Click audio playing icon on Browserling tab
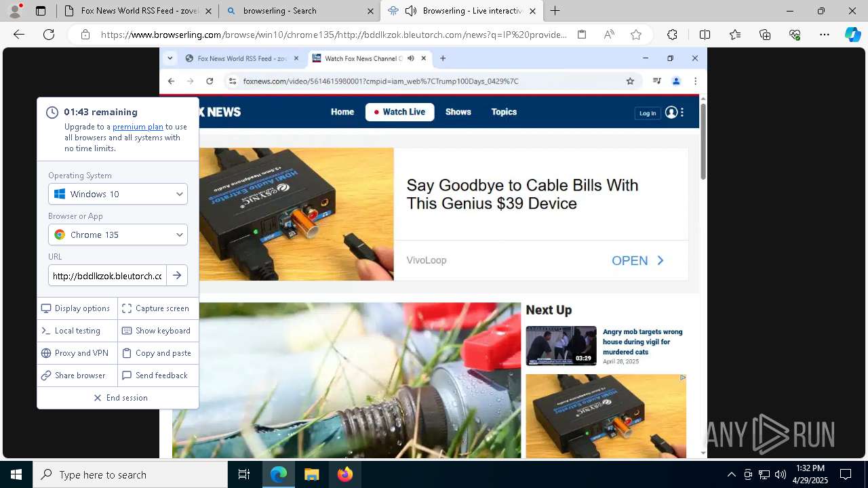This screenshot has height=488, width=868. (411, 11)
